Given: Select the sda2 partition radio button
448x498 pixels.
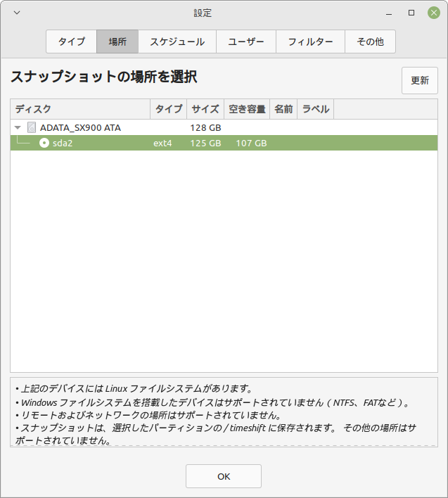Looking at the screenshot, I should click(44, 143).
